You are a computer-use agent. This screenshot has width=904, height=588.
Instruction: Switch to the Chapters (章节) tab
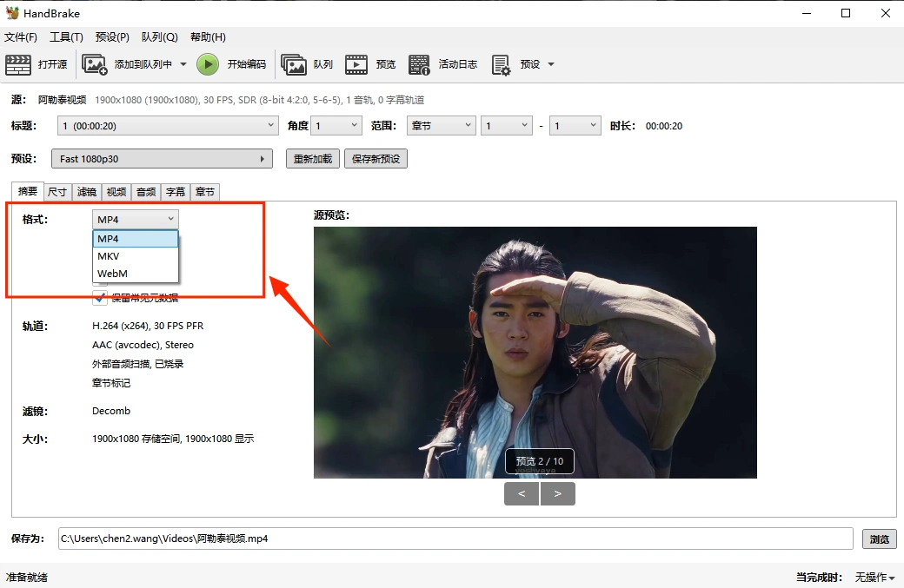point(204,192)
